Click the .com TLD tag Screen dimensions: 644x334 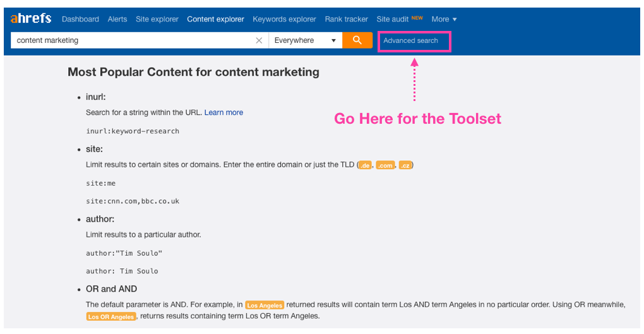pyautogui.click(x=385, y=165)
